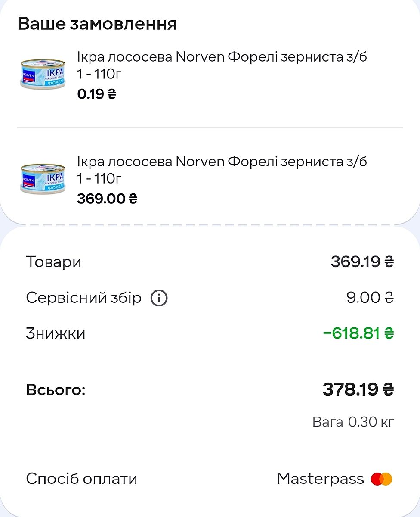Click the 369.00 ₴ item price
This screenshot has width=420, height=517.
pyautogui.click(x=107, y=199)
